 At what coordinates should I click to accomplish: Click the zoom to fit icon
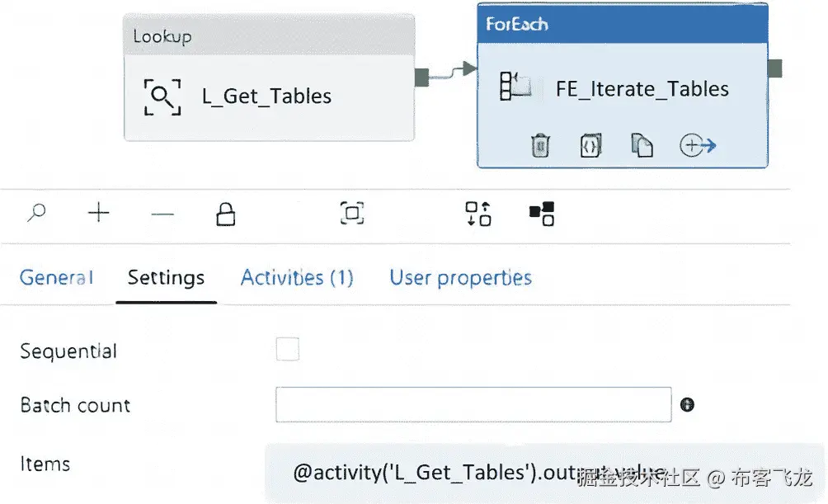click(x=352, y=214)
